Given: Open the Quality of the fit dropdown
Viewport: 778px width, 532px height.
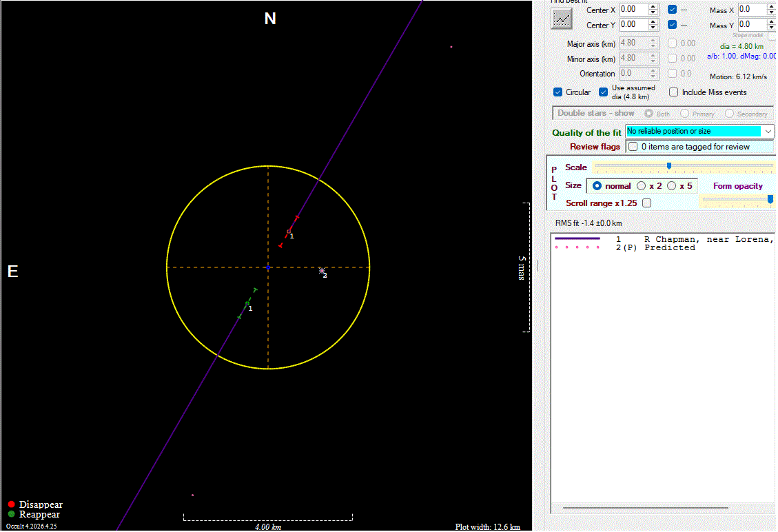Looking at the screenshot, I should 768,132.
